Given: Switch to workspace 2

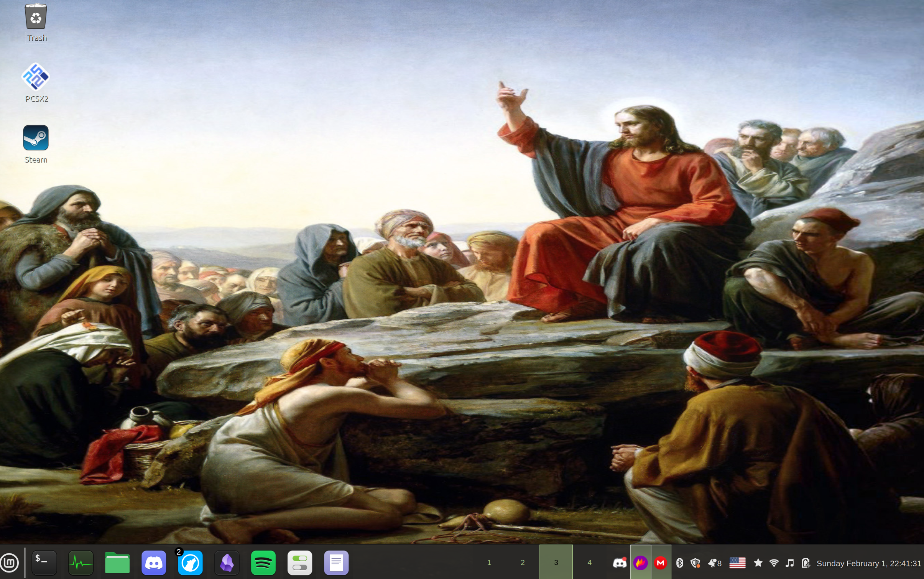Looking at the screenshot, I should 522,563.
